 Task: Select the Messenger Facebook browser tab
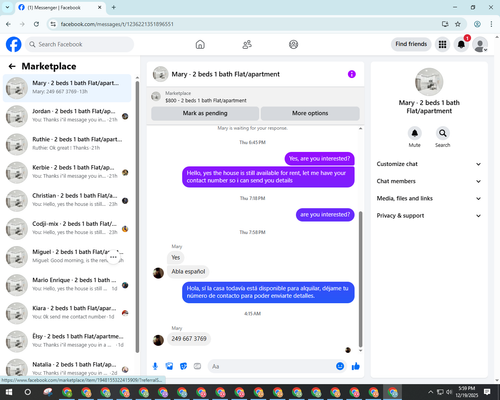point(60,7)
